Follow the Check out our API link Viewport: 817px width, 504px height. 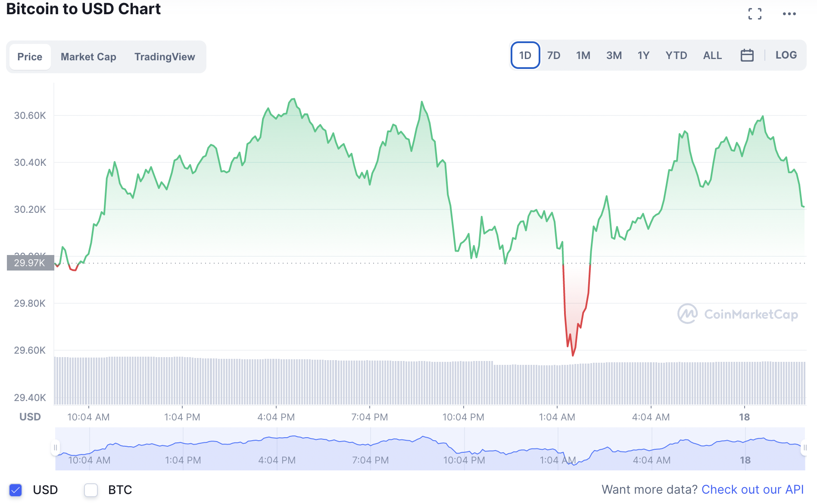(x=752, y=490)
